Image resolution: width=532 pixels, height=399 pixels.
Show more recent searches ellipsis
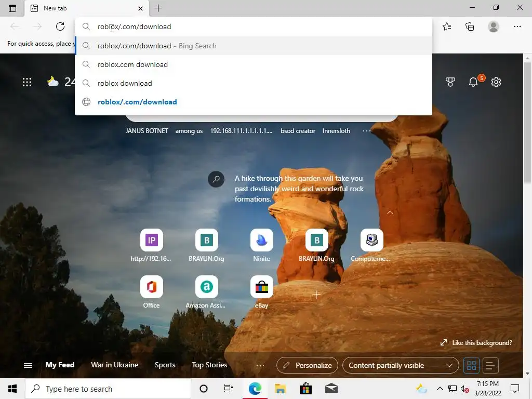pyautogui.click(x=366, y=130)
